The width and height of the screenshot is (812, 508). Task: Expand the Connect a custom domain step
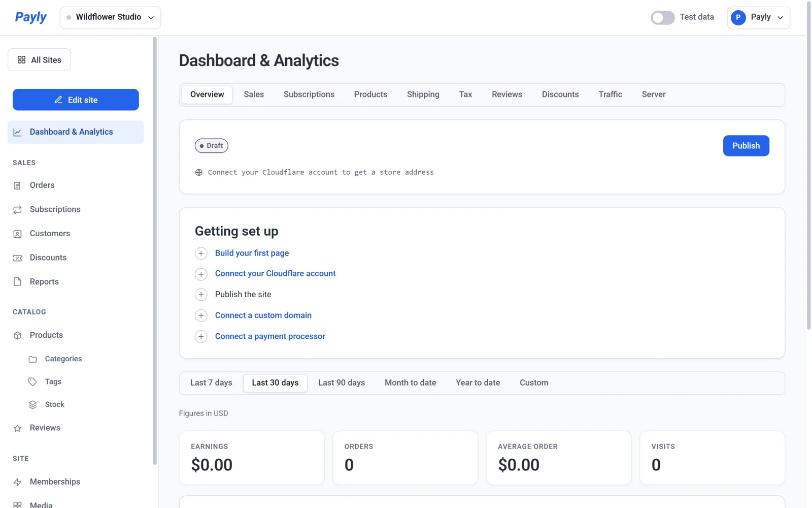click(x=201, y=315)
